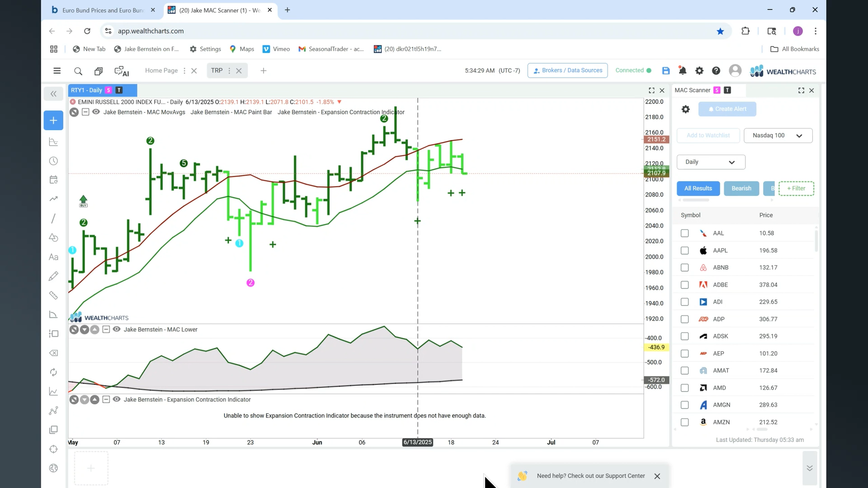Open the Nasdaq 100 list dropdown
The width and height of the screenshot is (868, 488).
coord(778,136)
